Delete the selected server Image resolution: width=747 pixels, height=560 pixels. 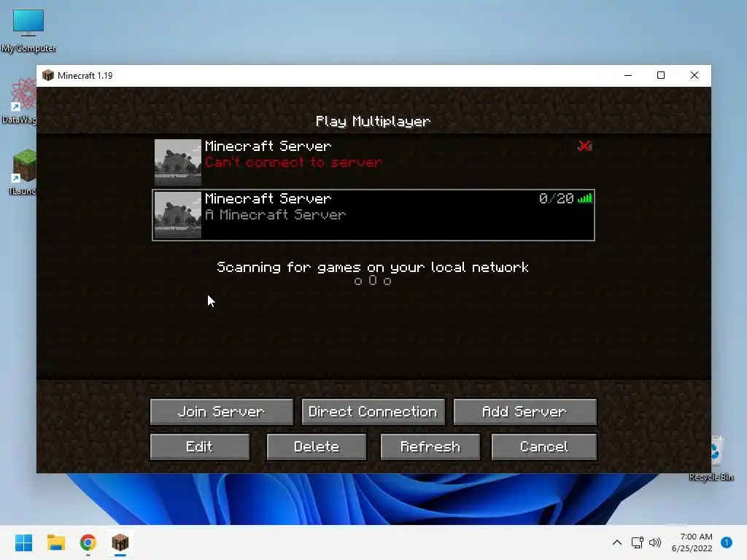(x=317, y=447)
